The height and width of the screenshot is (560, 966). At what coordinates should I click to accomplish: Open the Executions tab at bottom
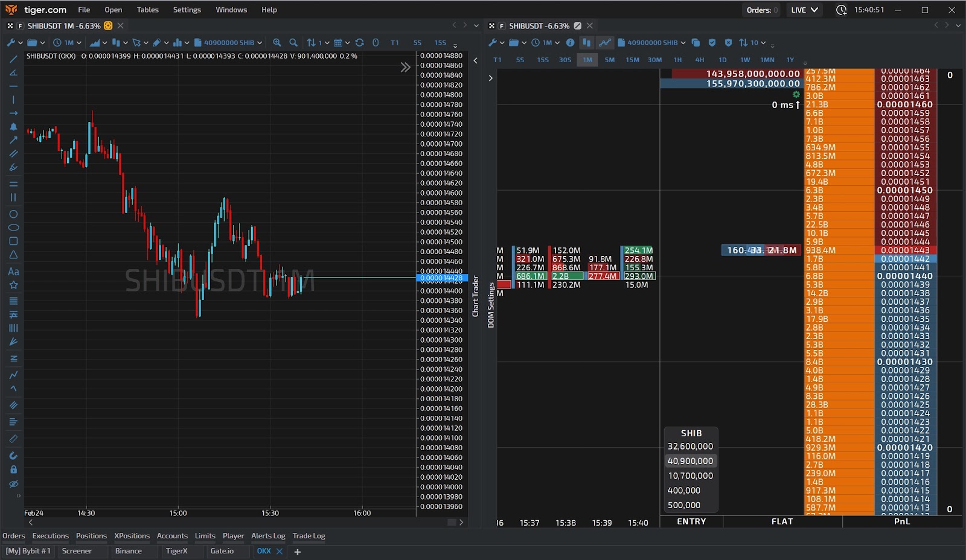coord(50,536)
